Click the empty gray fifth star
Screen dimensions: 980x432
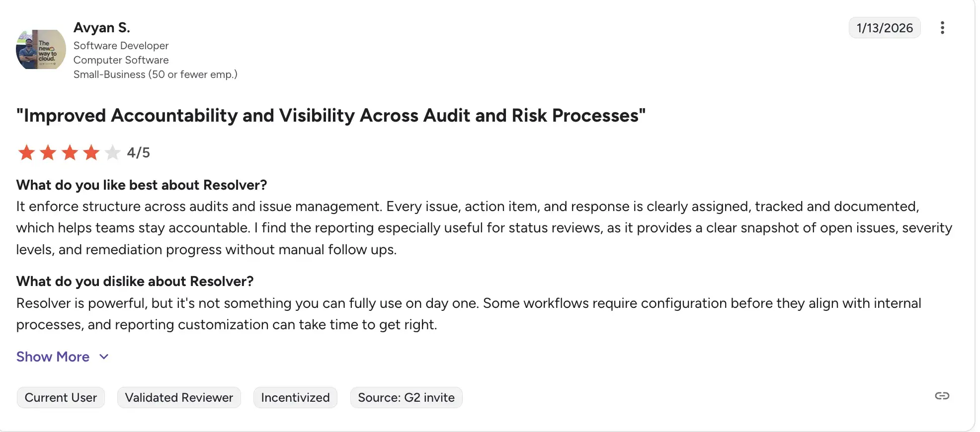click(x=113, y=152)
